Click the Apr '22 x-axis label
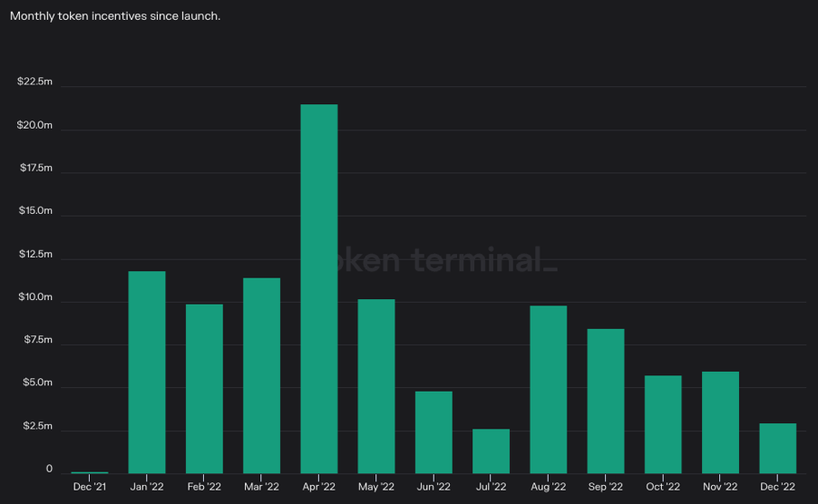Screen dimensions: 818x504 pos(318,487)
